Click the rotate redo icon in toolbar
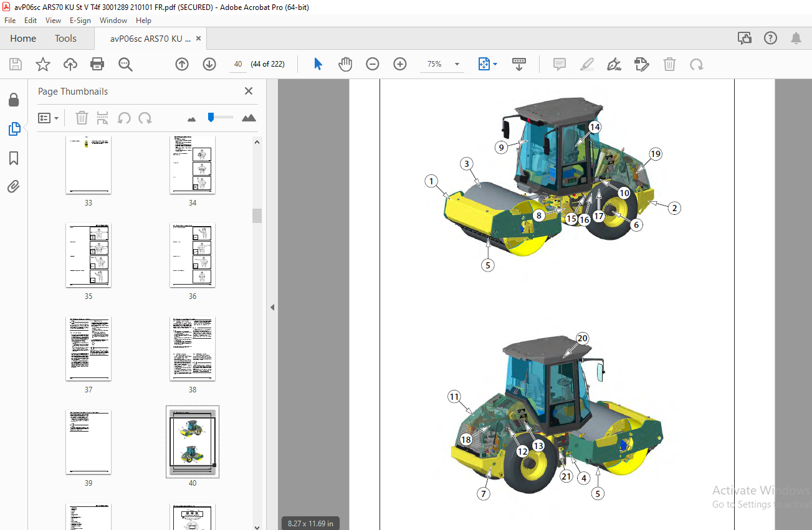This screenshot has height=530, width=812. (696, 64)
